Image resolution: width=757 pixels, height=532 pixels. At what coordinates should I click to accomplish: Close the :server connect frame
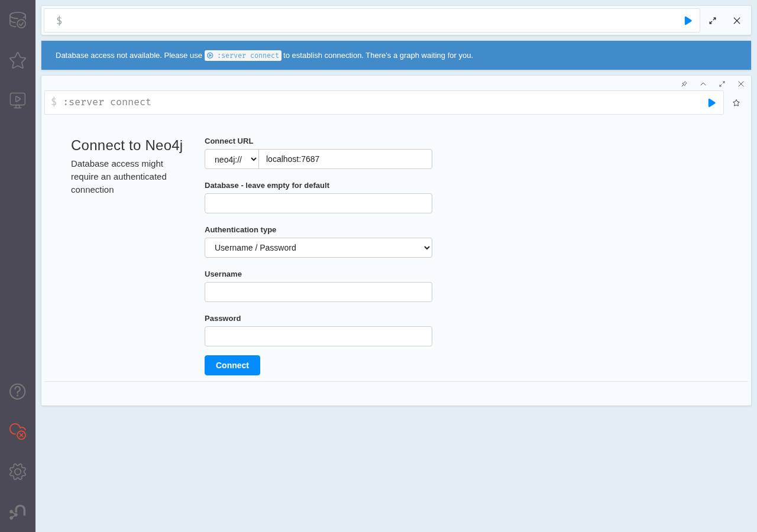click(x=741, y=84)
